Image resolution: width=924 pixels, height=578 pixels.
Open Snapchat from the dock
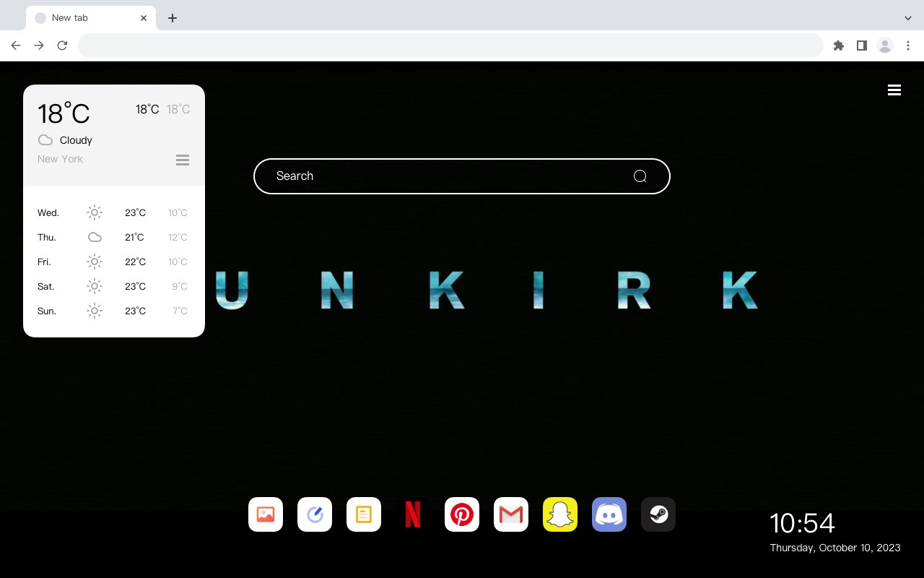pyautogui.click(x=560, y=514)
